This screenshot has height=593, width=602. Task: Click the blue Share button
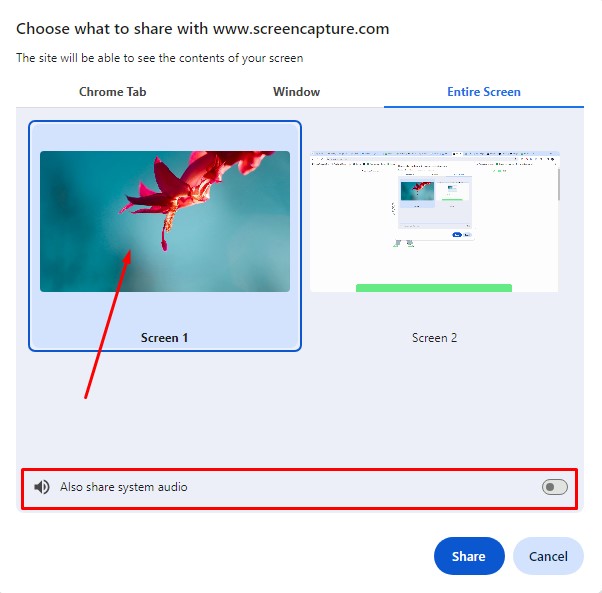click(469, 556)
